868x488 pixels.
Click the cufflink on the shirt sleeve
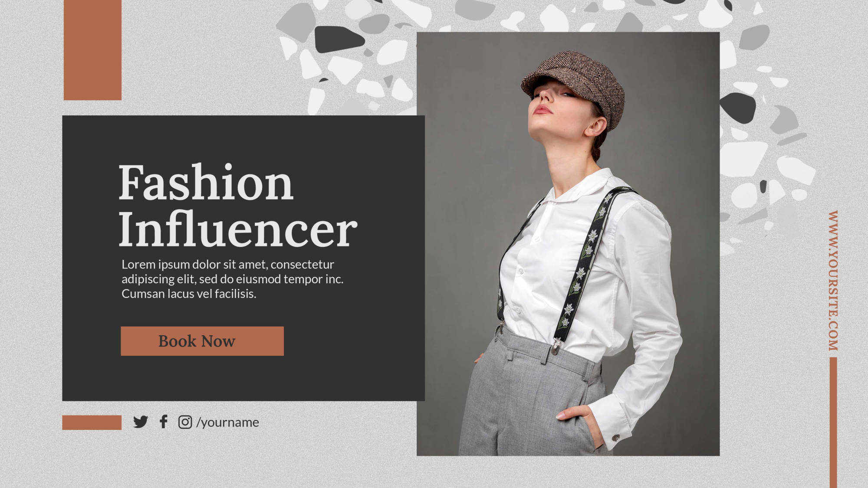615,437
